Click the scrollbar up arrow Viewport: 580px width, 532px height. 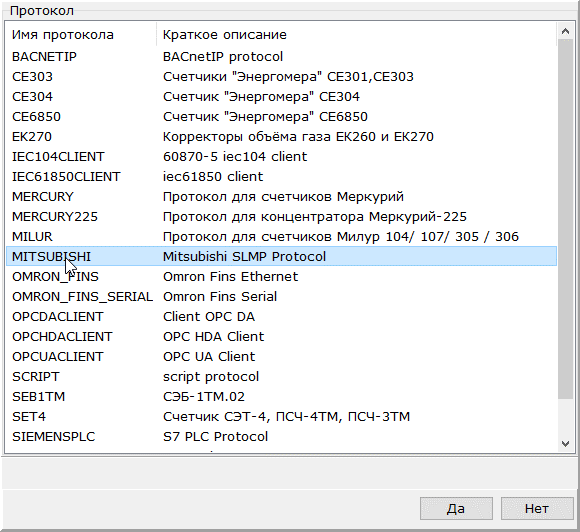point(565,31)
